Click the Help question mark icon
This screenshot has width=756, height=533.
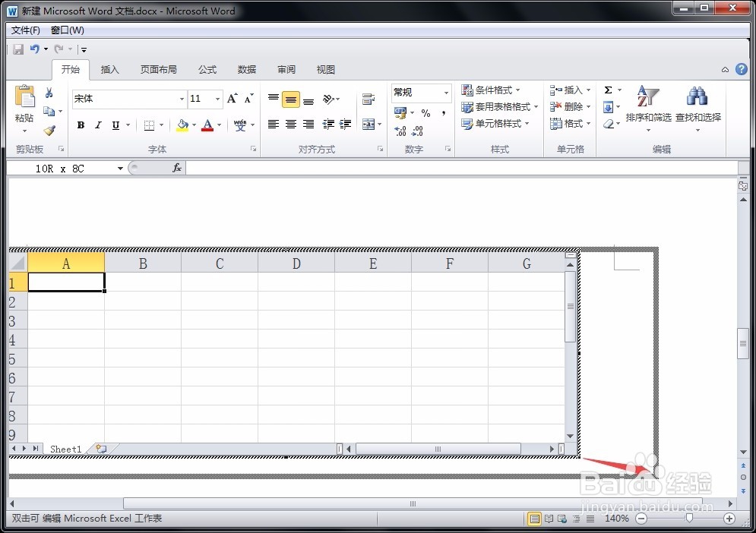point(741,69)
